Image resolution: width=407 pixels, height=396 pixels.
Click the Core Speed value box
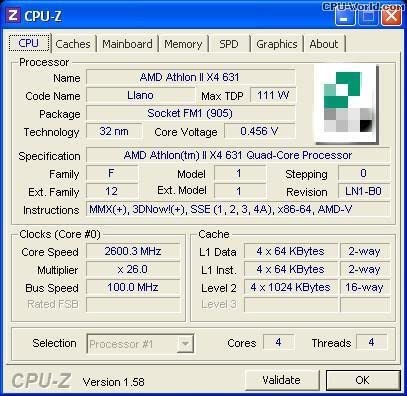click(x=133, y=251)
